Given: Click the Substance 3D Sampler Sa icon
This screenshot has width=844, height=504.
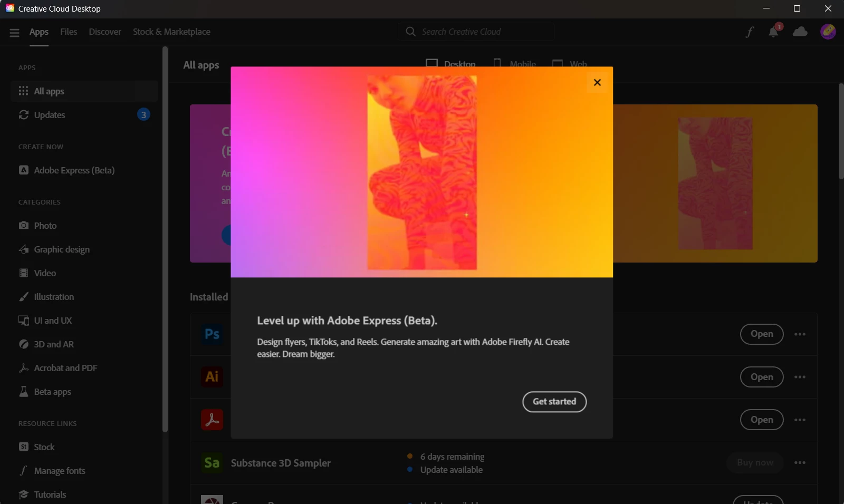Looking at the screenshot, I should click(212, 463).
